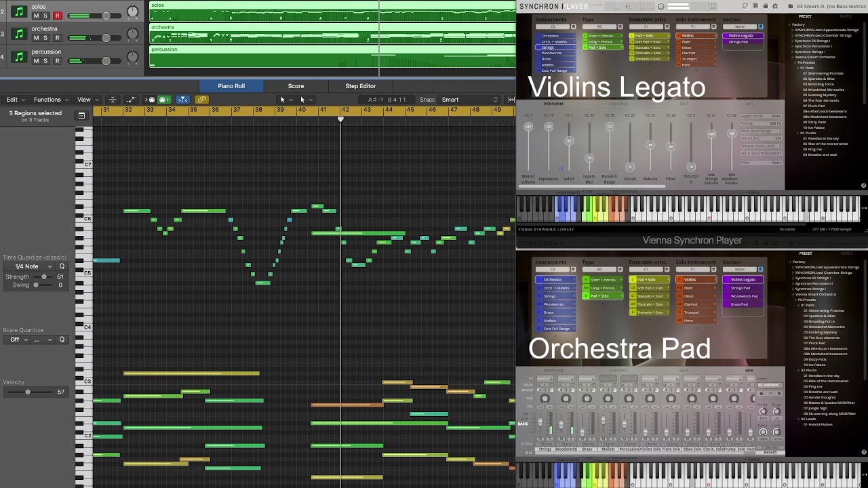Switch to the Piano Roll tab

click(x=231, y=86)
